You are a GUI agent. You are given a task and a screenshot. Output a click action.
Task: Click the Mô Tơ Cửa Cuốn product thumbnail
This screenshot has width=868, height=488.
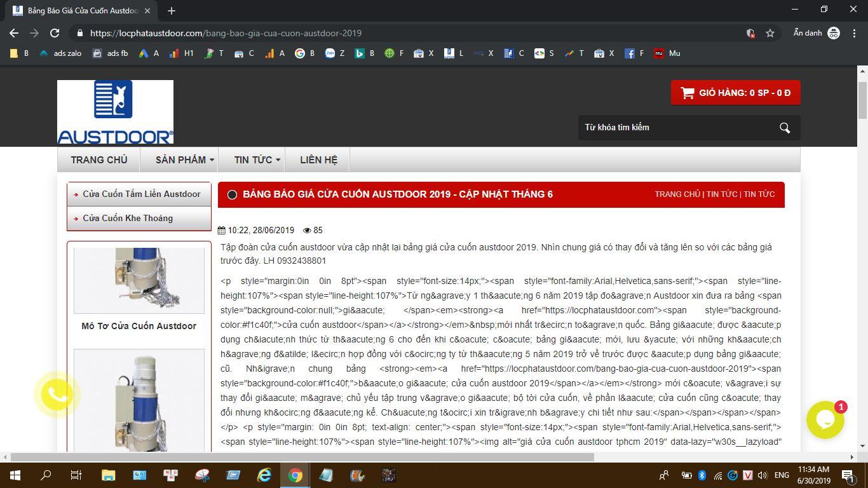[139, 280]
